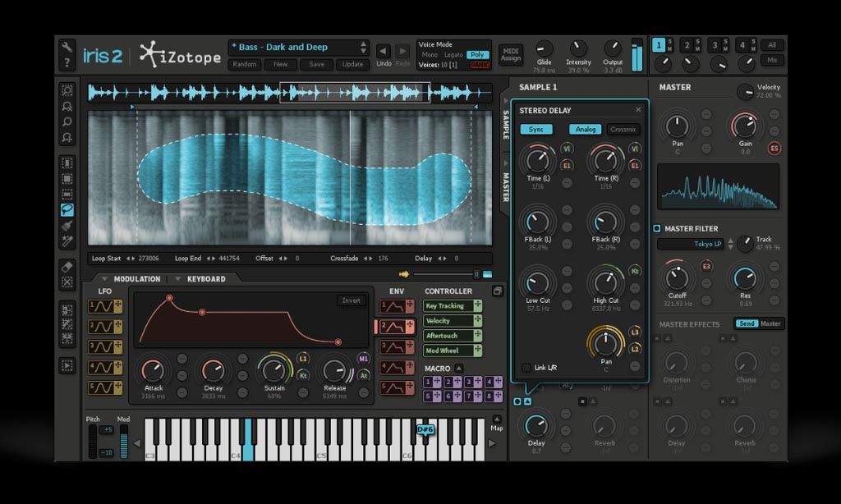The image size is (841, 504).
Task: Toggle the Master Filter power button
Action: tap(657, 228)
